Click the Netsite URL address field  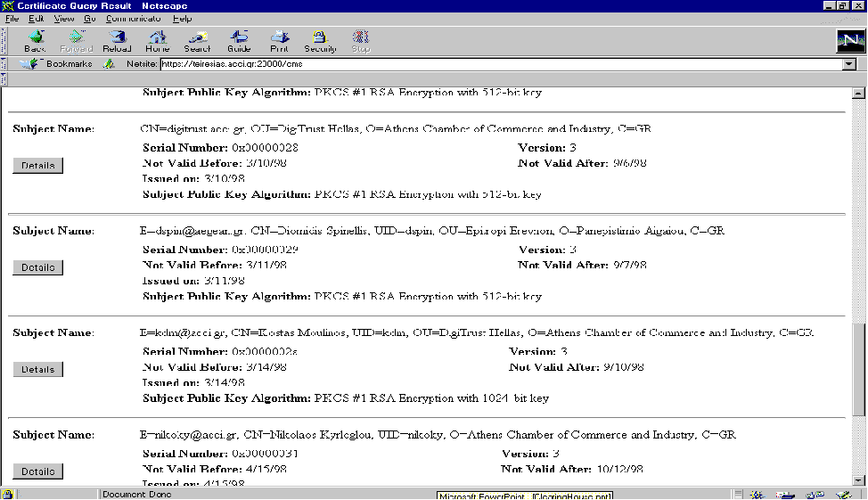click(x=502, y=63)
